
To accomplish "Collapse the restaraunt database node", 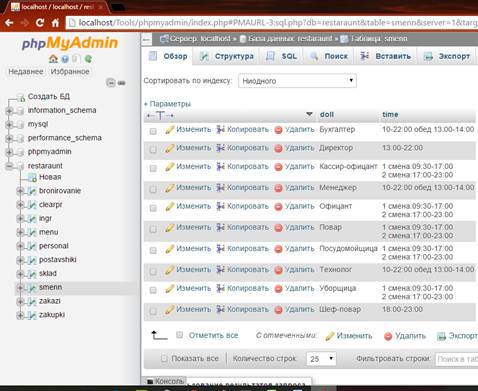I will tap(9, 166).
